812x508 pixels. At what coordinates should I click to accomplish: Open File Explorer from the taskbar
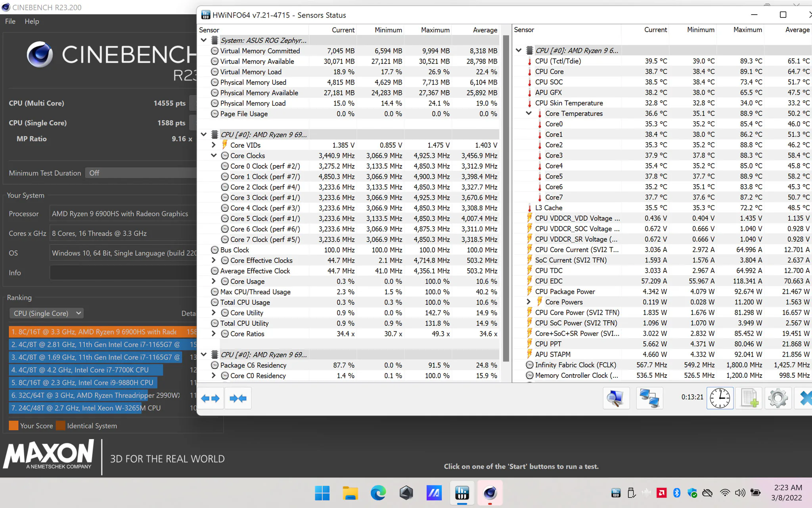[x=350, y=493]
